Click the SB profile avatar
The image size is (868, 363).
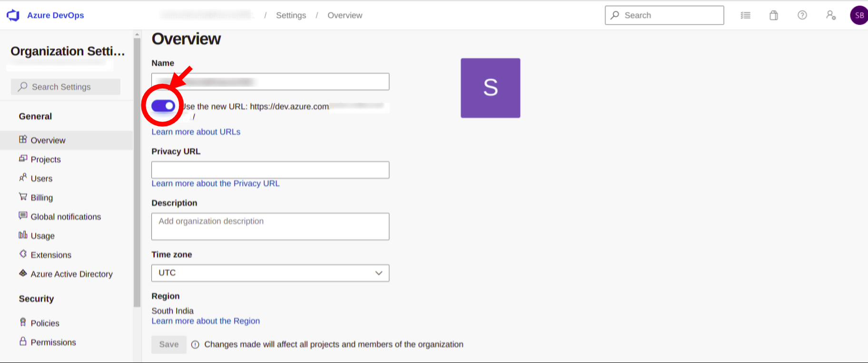point(858,15)
